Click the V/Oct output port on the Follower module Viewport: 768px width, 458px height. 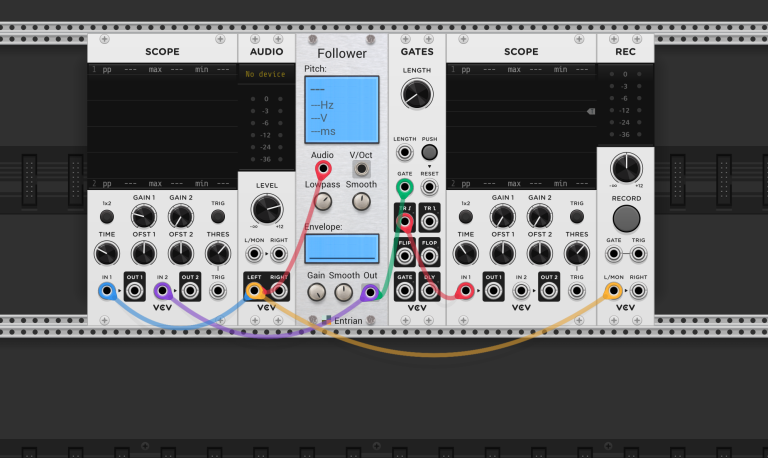pos(361,169)
